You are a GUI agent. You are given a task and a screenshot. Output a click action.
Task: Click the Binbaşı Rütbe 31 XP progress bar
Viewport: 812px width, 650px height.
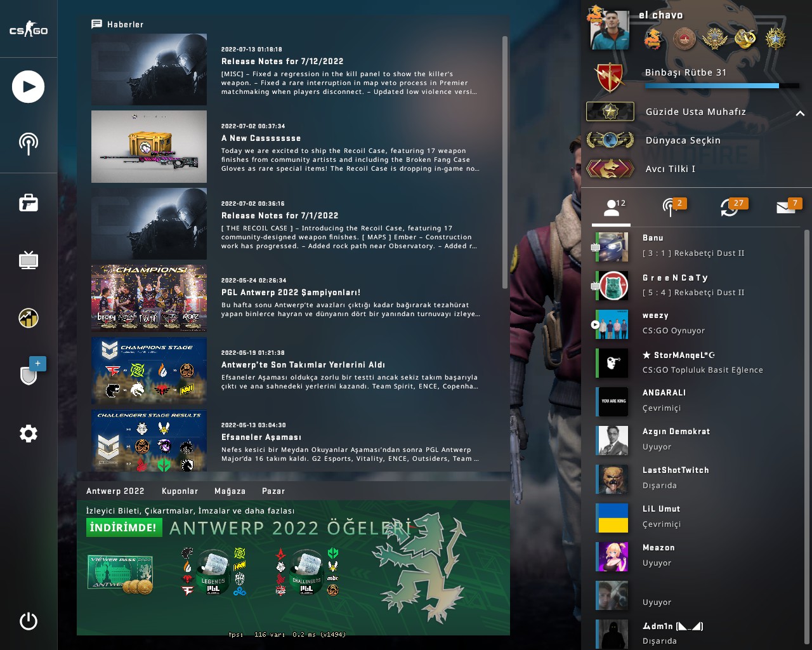pos(723,86)
